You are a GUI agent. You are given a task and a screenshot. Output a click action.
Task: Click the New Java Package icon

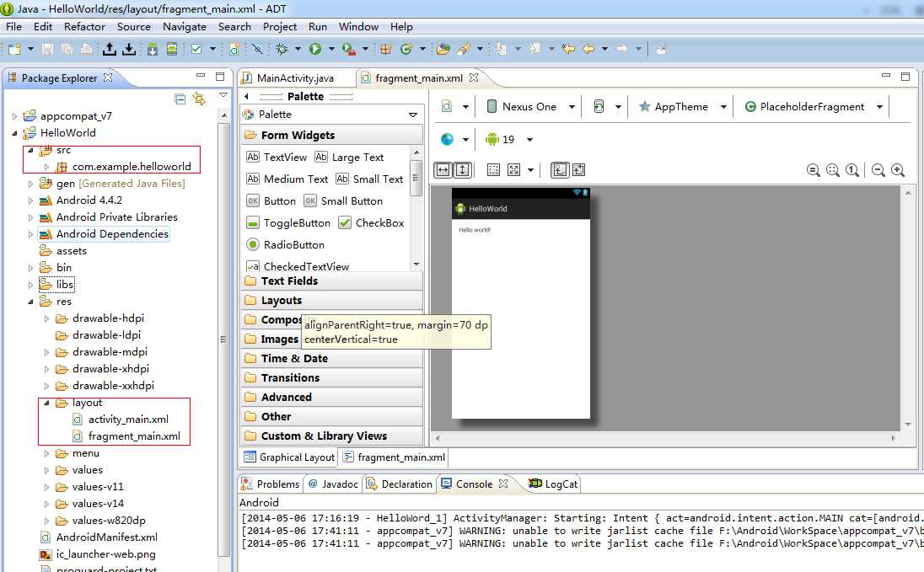click(x=386, y=50)
